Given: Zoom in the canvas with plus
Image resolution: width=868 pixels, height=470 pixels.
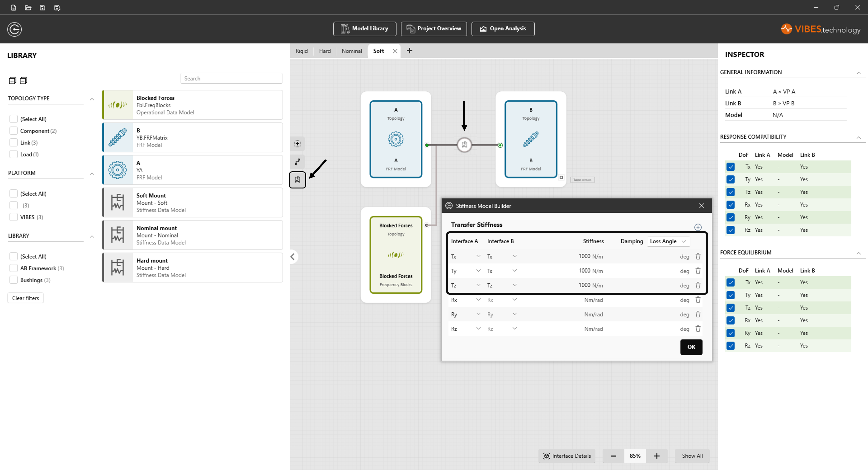Looking at the screenshot, I should (657, 456).
